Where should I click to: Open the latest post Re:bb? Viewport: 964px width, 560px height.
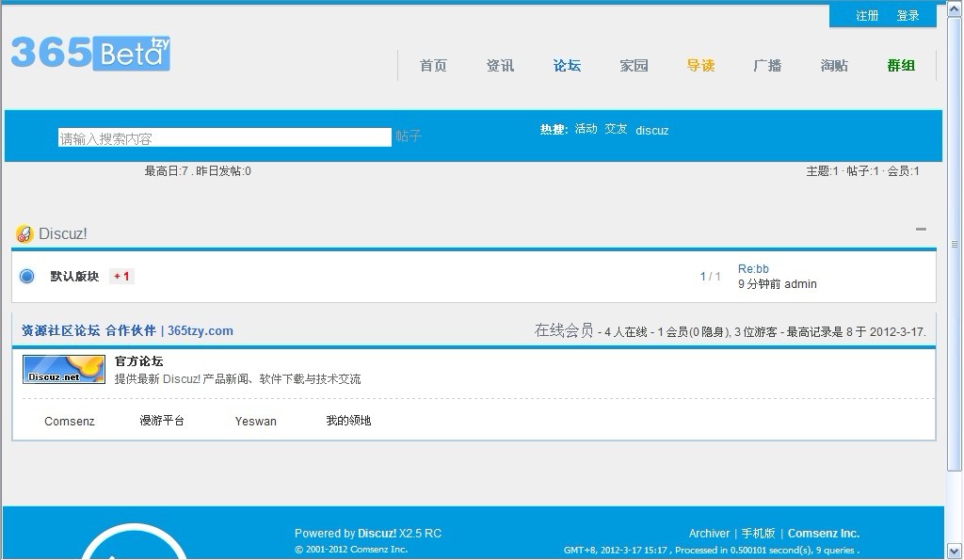(753, 268)
